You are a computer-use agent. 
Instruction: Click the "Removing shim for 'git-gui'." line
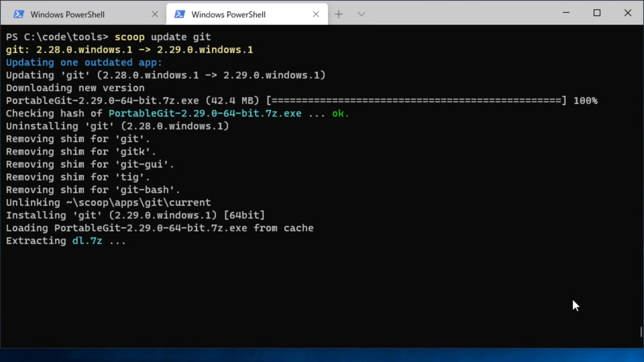pyautogui.click(x=90, y=164)
